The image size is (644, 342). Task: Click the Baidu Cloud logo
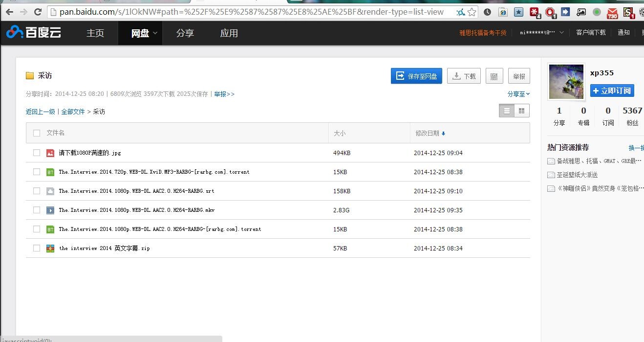33,33
